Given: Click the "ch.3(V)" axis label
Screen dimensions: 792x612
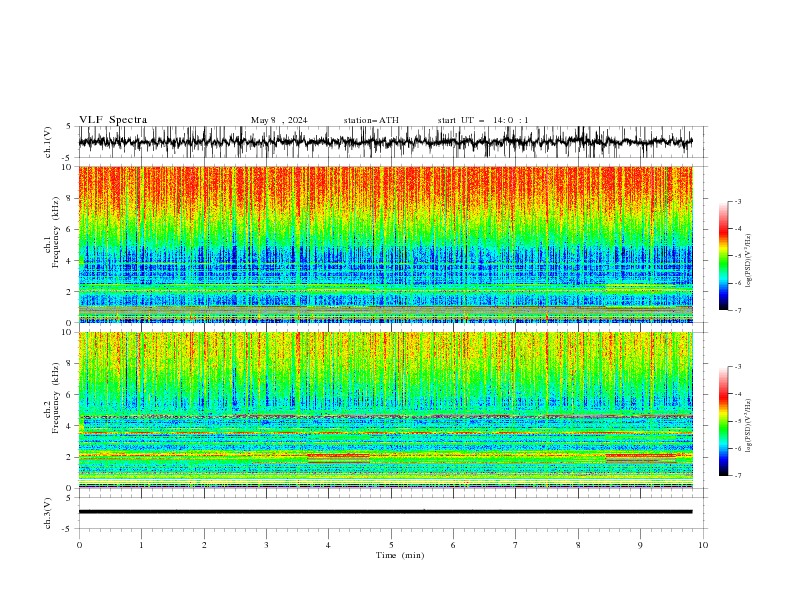Looking at the screenshot, I should tap(48, 513).
